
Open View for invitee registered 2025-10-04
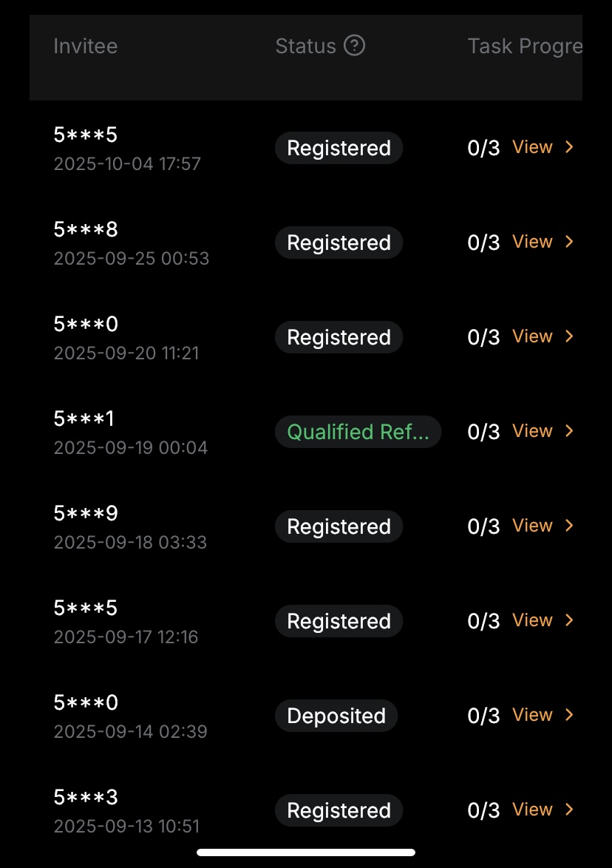[532, 147]
